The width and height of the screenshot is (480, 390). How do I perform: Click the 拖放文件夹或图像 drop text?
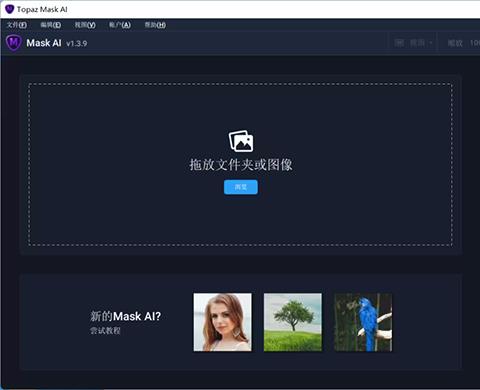pyautogui.click(x=241, y=165)
